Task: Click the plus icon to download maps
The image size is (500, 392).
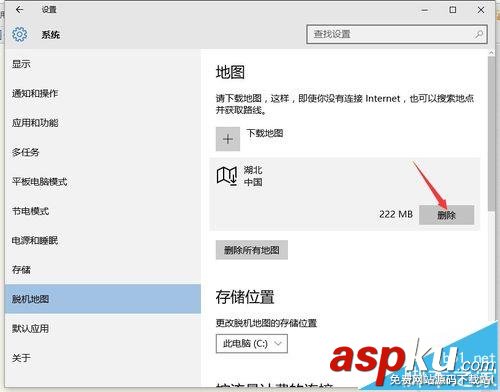Action: click(228, 139)
